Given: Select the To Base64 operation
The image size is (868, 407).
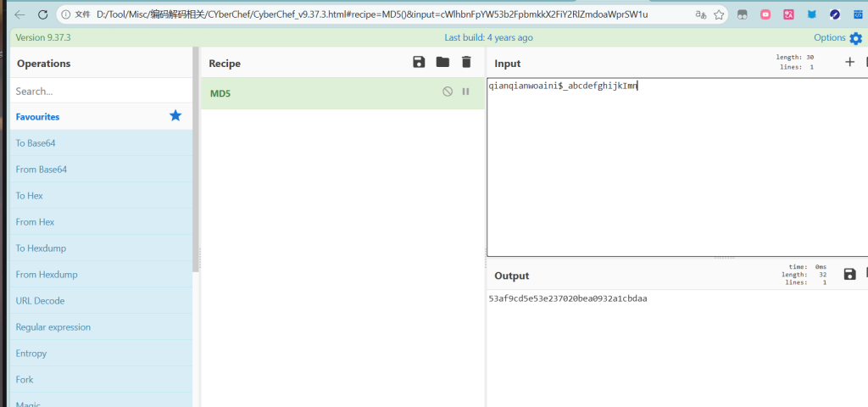Looking at the screenshot, I should pyautogui.click(x=36, y=143).
